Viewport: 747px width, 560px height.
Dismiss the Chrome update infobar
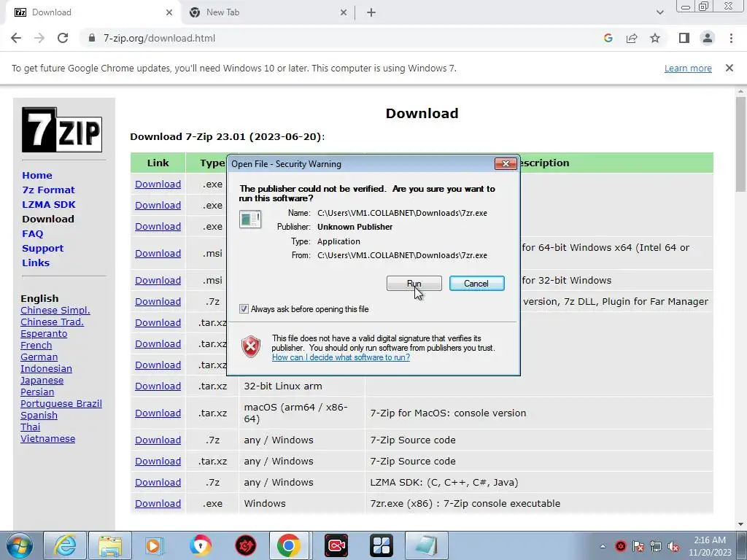coord(729,68)
